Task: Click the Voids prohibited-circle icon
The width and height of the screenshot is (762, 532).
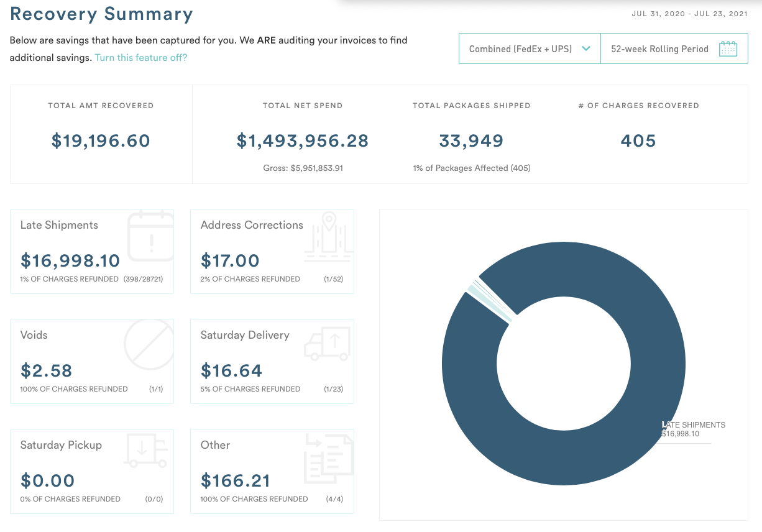Action: coord(149,345)
